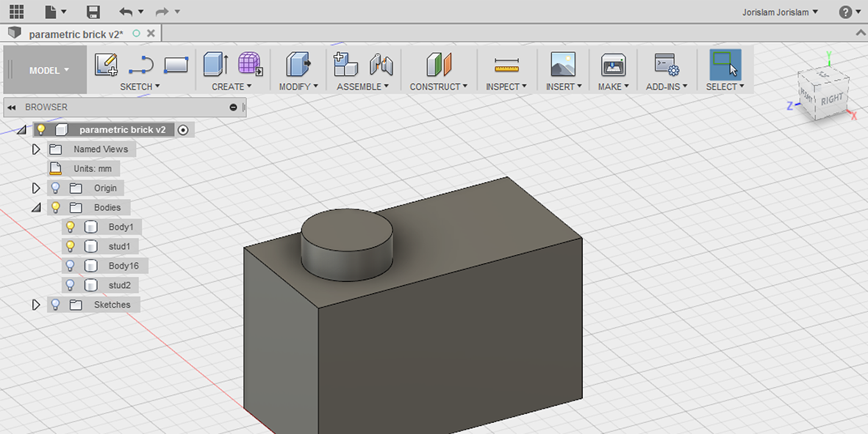Select Body1 in the browser tree
This screenshot has height=434, width=868.
pyautogui.click(x=121, y=227)
